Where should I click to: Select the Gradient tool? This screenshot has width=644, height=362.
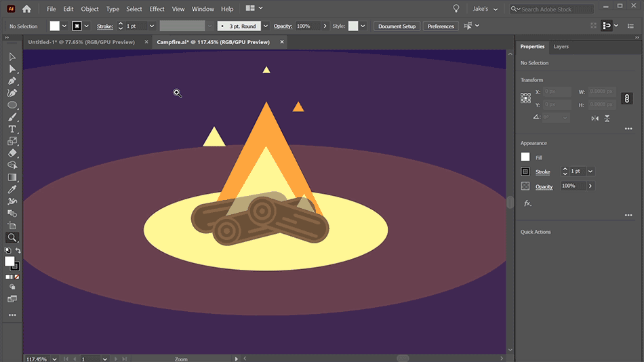[x=12, y=177]
